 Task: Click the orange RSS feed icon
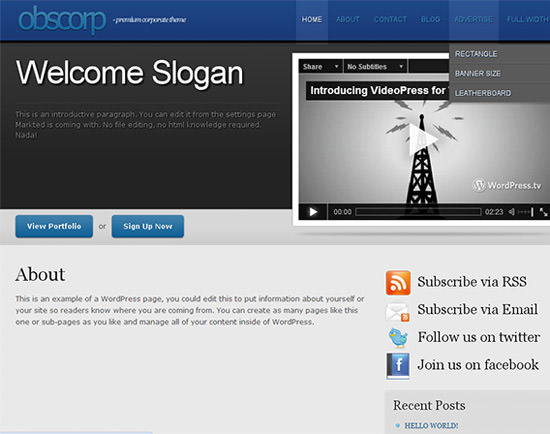click(398, 282)
